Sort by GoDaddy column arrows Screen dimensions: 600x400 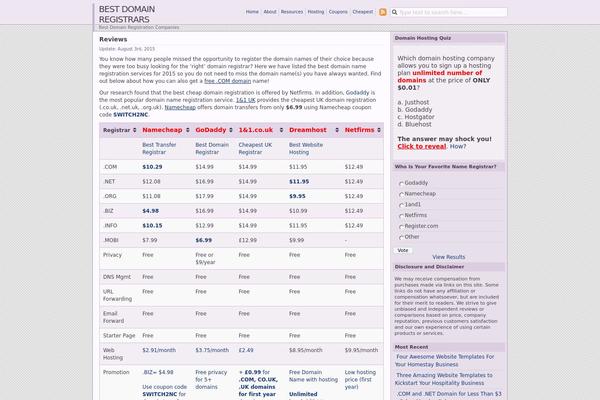point(231,130)
